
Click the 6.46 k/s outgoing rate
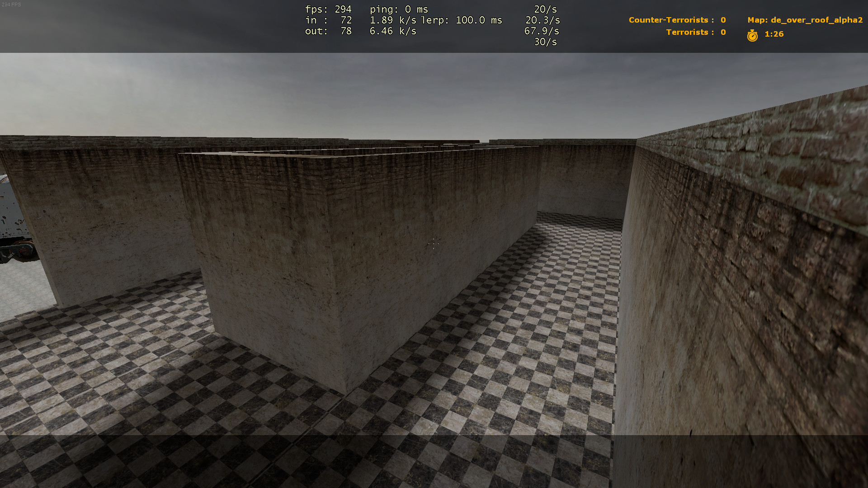pyautogui.click(x=392, y=31)
